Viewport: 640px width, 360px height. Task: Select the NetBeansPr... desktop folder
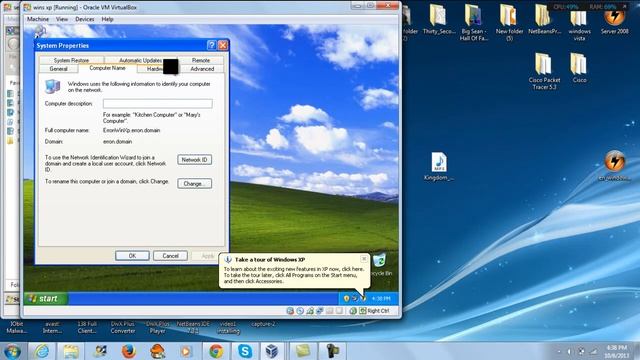544,20
